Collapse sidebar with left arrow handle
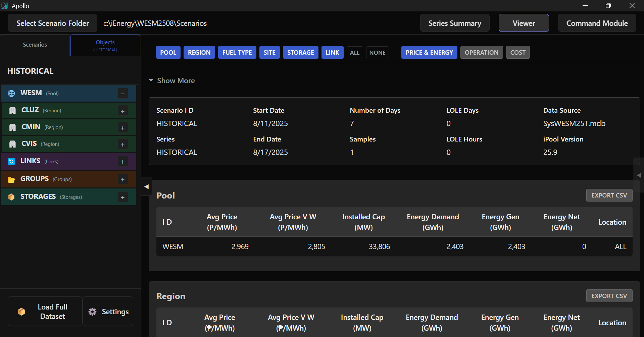The width and height of the screenshot is (644, 337). click(146, 187)
